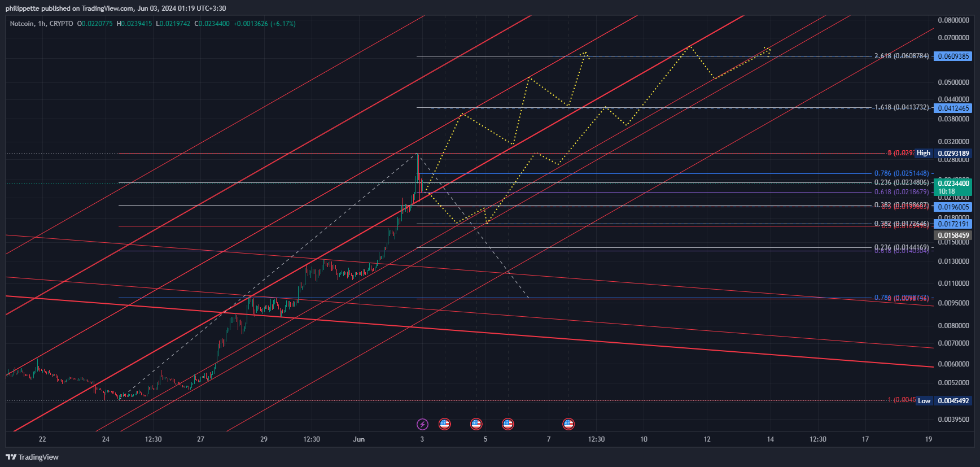Click the TradingView logo in bottom corner

point(32,457)
